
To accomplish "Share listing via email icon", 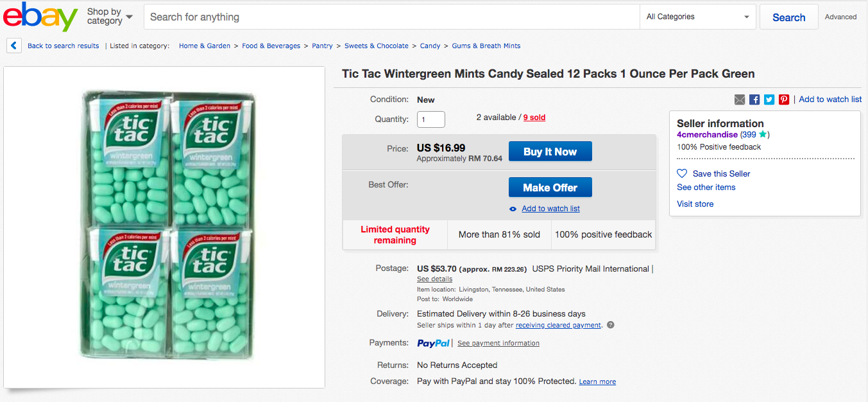I will [740, 100].
